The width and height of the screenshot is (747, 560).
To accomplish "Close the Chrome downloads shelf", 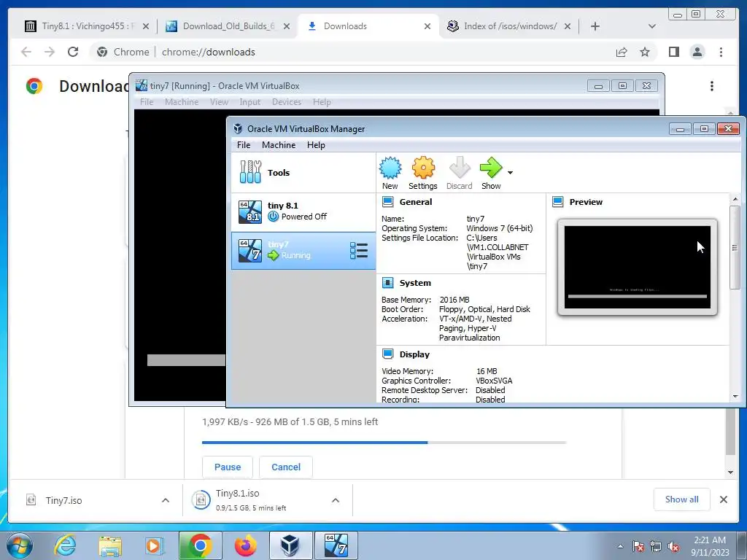I will [723, 499].
